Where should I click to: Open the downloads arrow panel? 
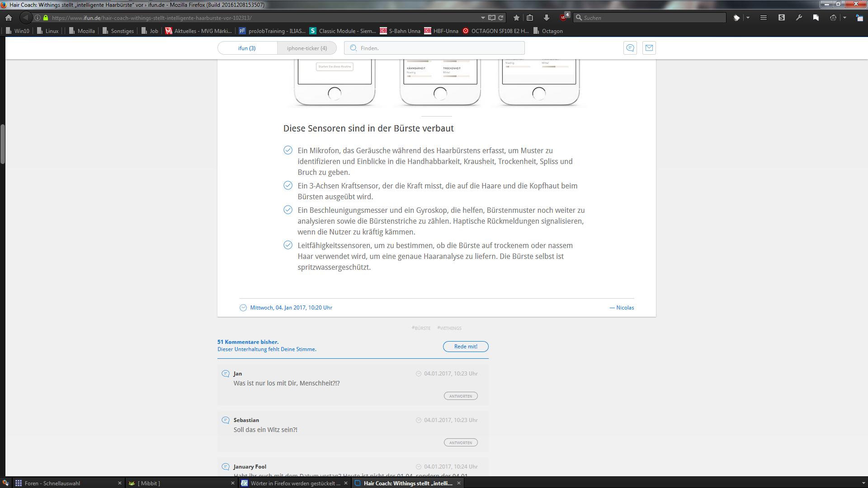(546, 18)
